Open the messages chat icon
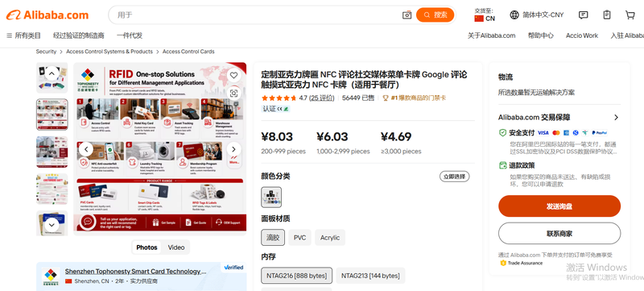The image size is (644, 291). pos(583,15)
